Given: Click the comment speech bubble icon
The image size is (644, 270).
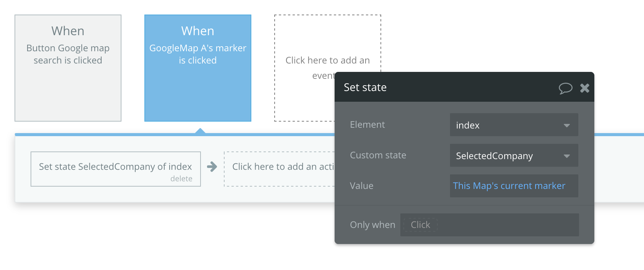Looking at the screenshot, I should click(565, 88).
